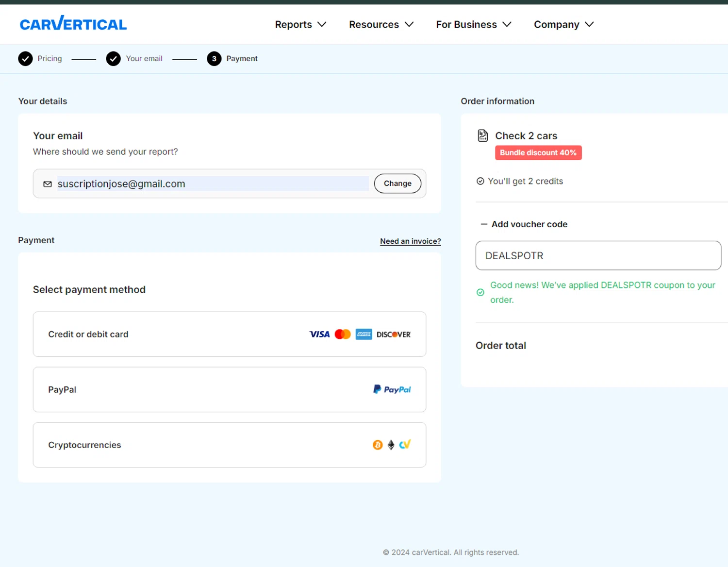Open the Reports menu
Screen dimensions: 728x567
(300, 24)
